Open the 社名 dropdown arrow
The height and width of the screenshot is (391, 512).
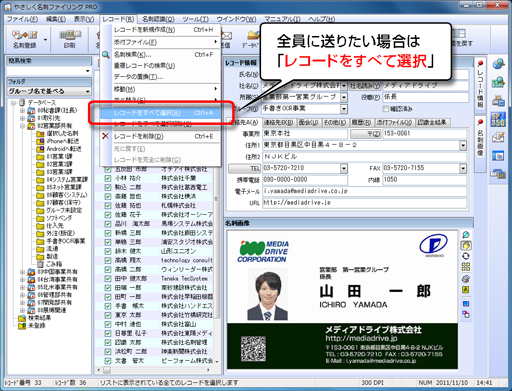click(344, 86)
